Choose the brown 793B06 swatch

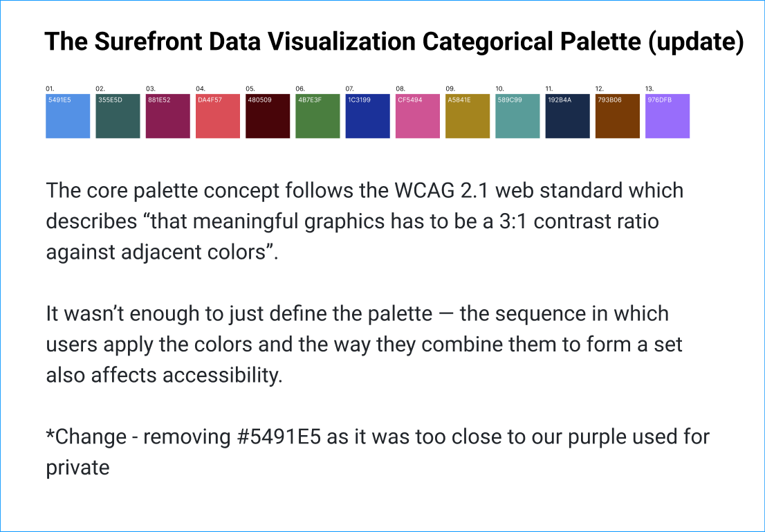(x=617, y=116)
